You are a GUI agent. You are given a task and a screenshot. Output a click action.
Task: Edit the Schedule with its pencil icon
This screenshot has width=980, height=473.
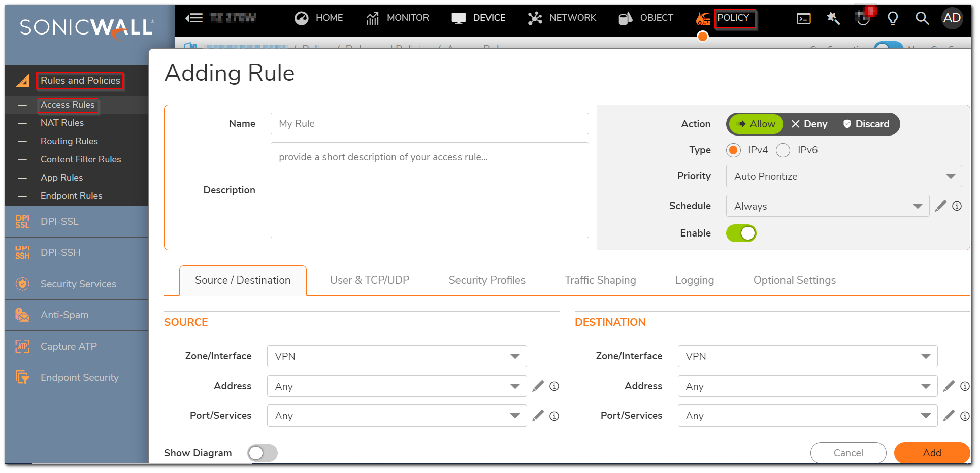(x=941, y=206)
